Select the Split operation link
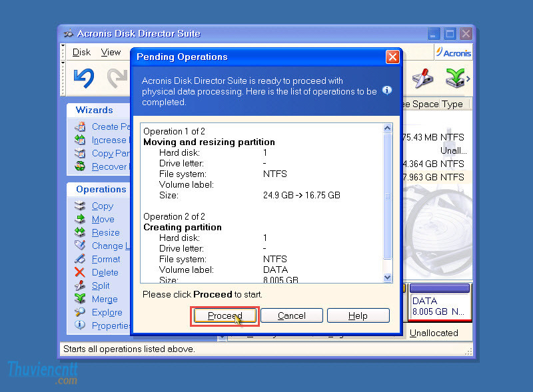Viewport: 533px width, 392px height. click(101, 286)
